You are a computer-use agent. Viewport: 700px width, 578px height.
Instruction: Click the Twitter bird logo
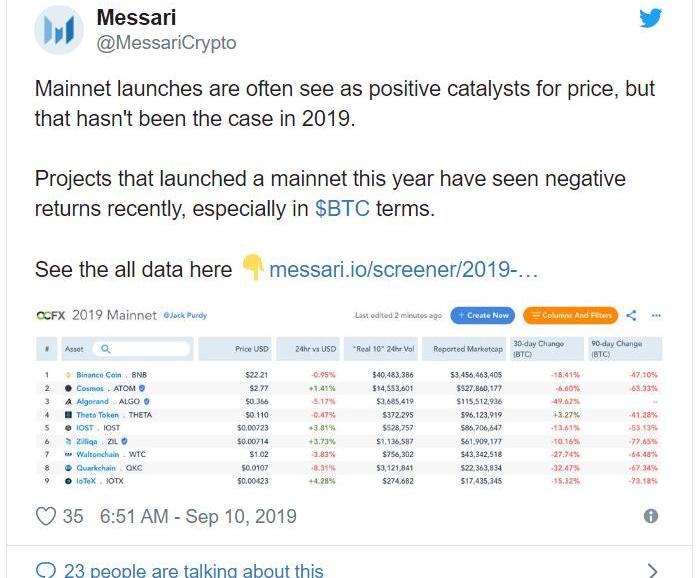651,19
